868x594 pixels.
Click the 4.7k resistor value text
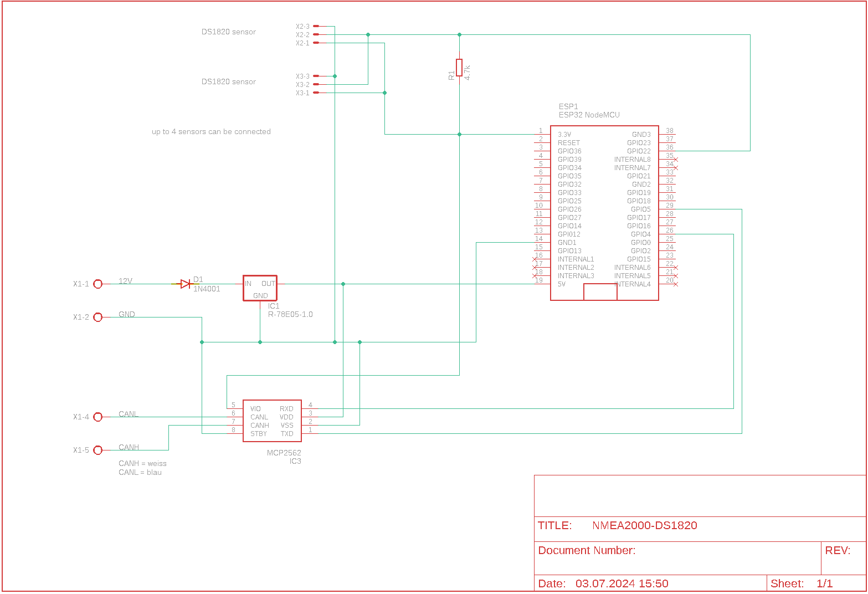click(468, 73)
